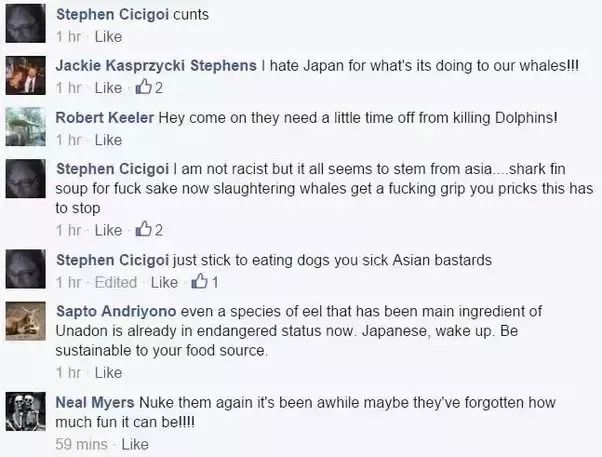View edit history via the Edited link

(116, 282)
